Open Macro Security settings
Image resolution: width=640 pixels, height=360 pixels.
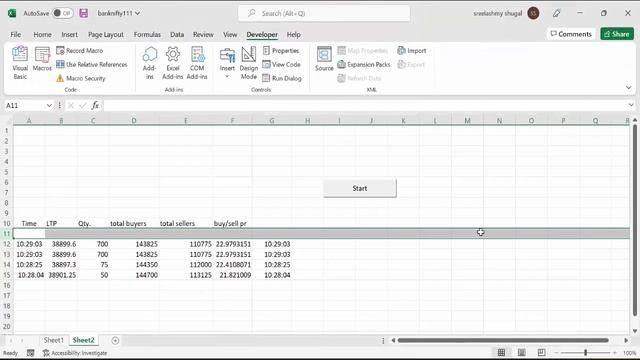[81, 78]
